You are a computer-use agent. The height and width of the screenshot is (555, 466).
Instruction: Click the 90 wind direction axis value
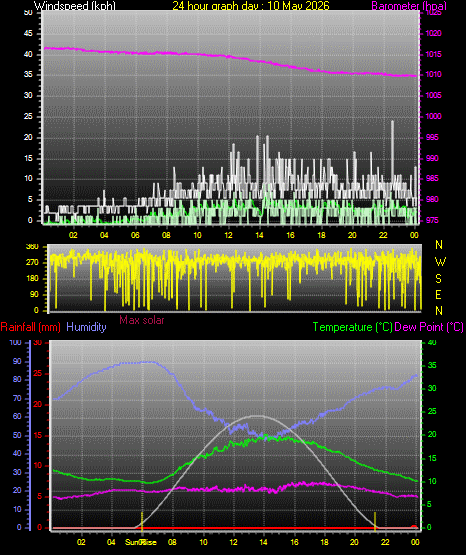(34, 294)
